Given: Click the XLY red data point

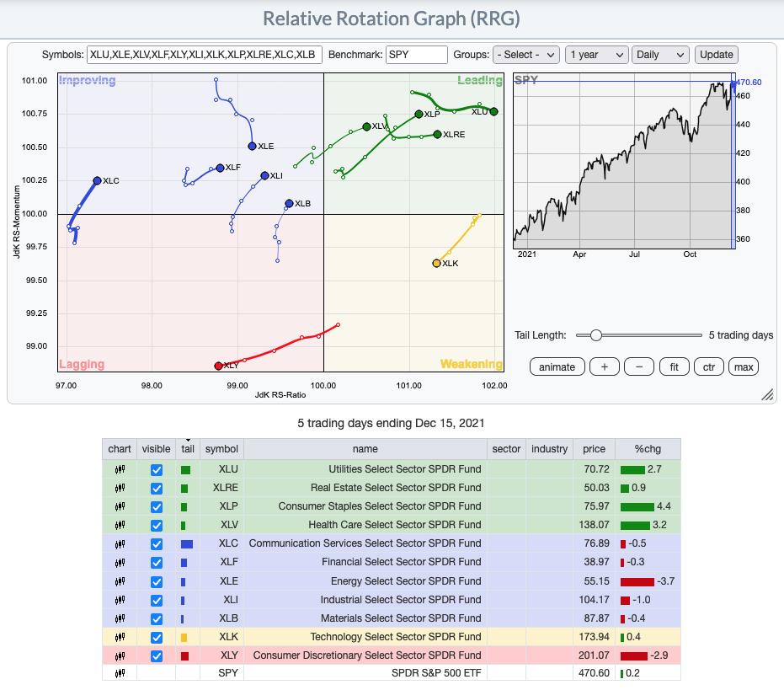Looking at the screenshot, I should tap(218, 366).
